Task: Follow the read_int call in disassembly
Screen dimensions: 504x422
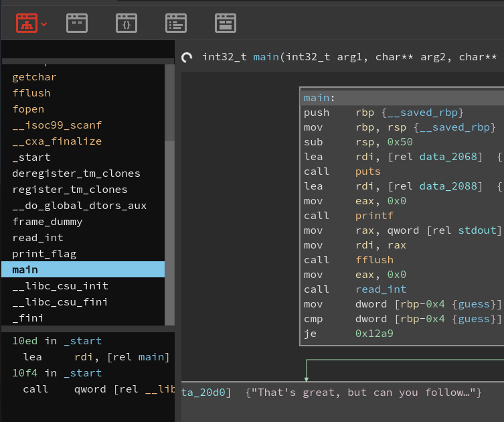Action: (381, 289)
